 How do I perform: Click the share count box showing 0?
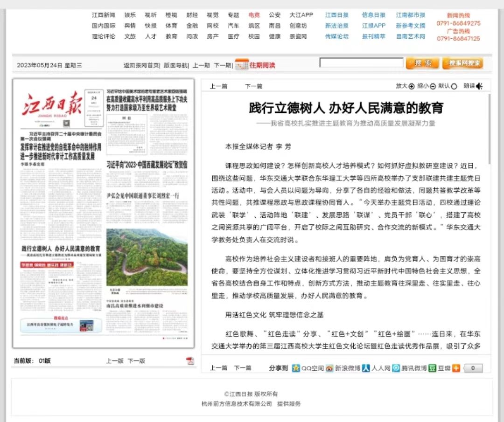(x=473, y=368)
